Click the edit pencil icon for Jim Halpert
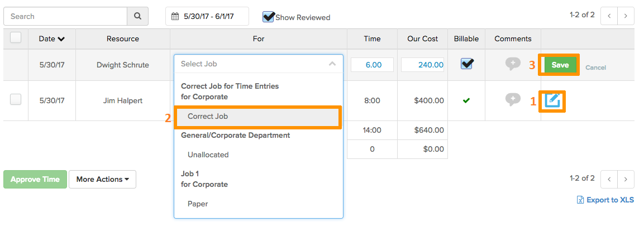644x227 pixels. (552, 100)
